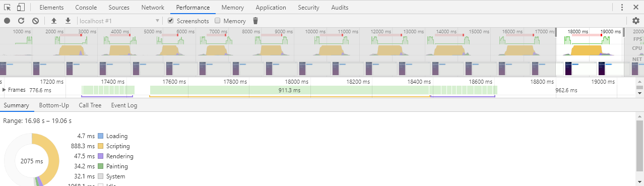Open the Sources tab
The width and height of the screenshot is (644, 186).
click(x=119, y=8)
